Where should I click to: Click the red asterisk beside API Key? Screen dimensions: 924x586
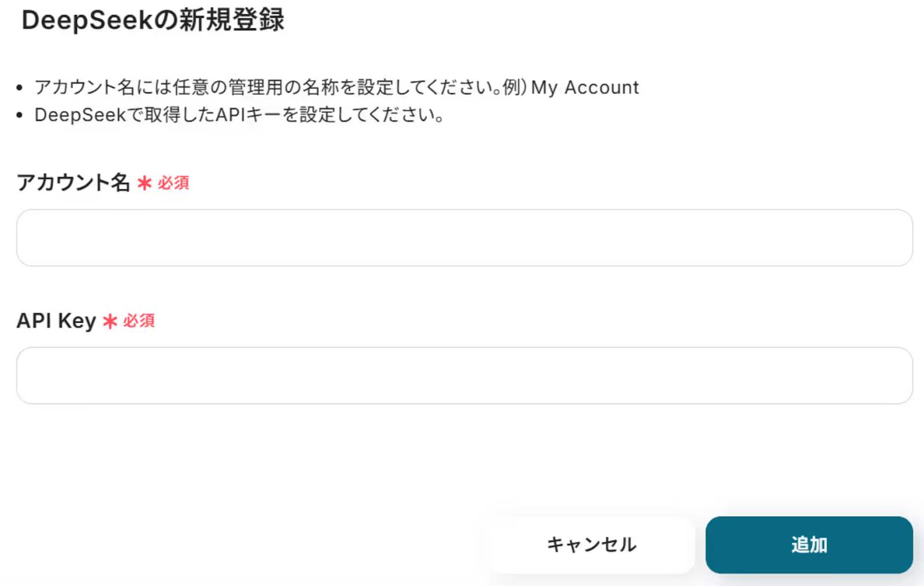click(x=110, y=321)
